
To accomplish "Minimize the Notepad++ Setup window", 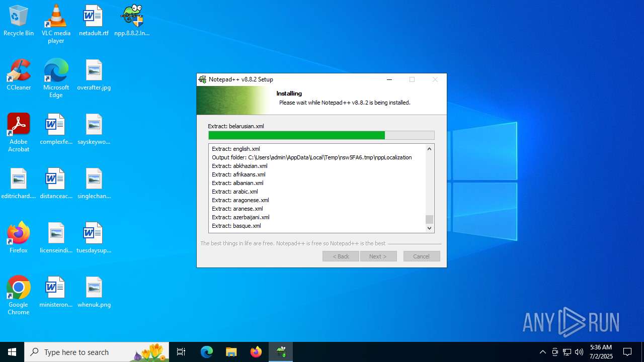I will tap(389, 79).
